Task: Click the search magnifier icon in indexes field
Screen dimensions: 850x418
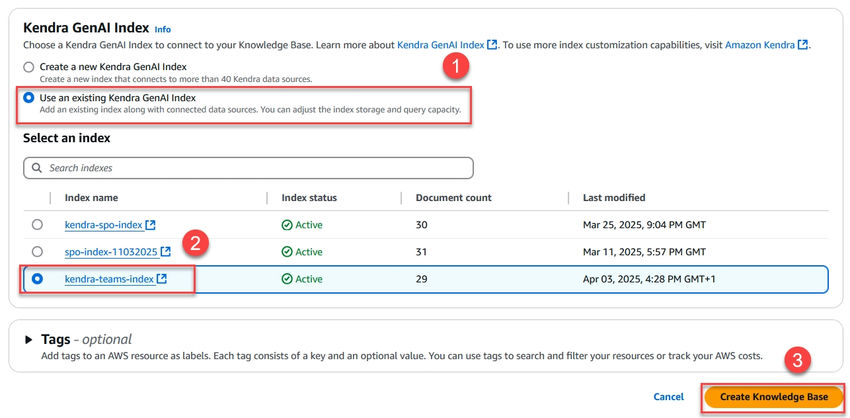Action: [37, 168]
